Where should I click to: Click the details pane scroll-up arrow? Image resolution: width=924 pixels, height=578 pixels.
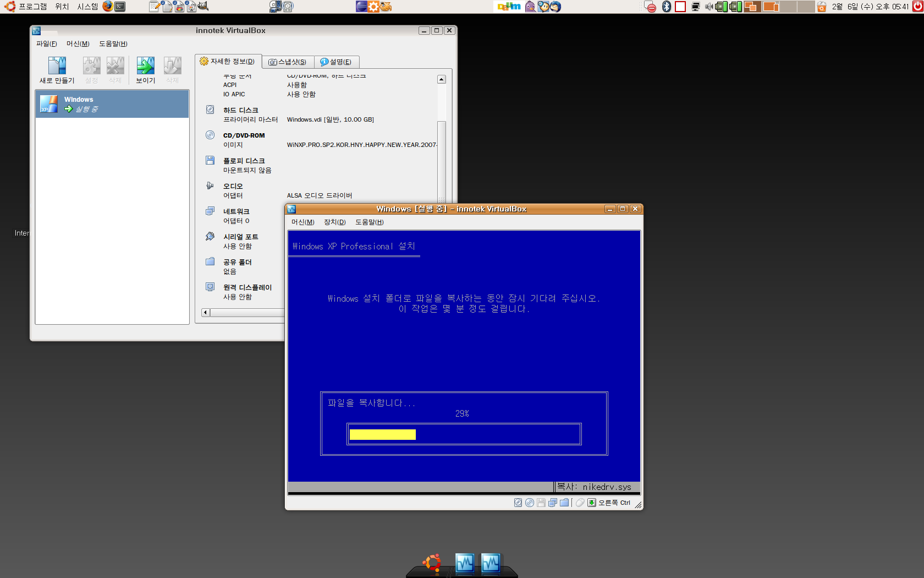click(x=441, y=79)
